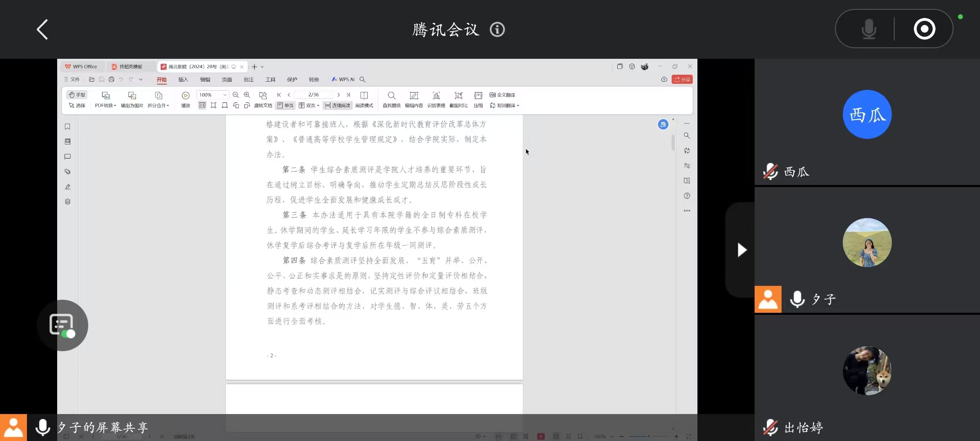
Task: Select the bookmark icon in left sidebar
Action: (67, 127)
